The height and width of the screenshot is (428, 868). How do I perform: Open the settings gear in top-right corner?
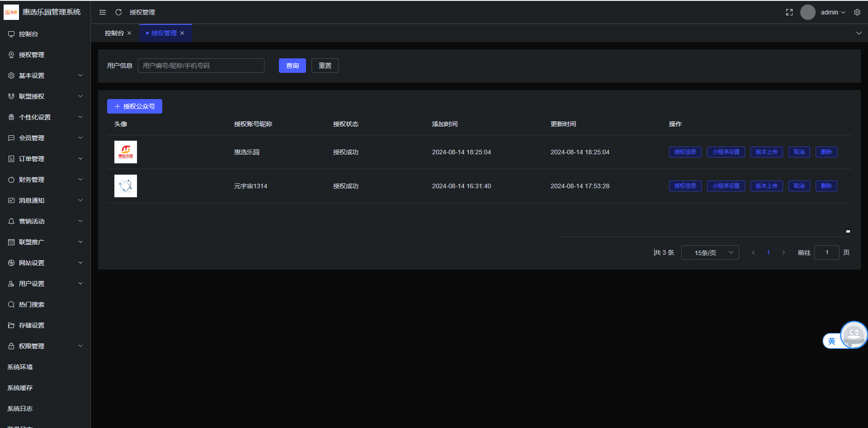857,12
